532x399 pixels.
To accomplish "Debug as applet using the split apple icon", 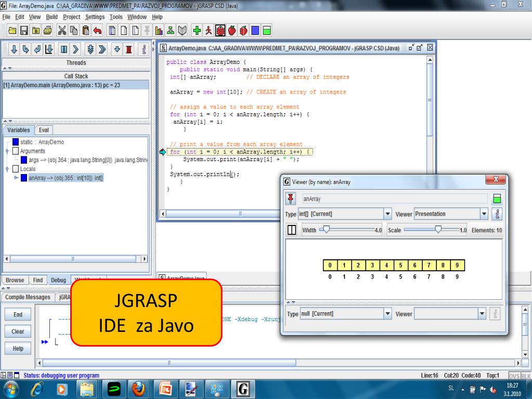I will 244,31.
